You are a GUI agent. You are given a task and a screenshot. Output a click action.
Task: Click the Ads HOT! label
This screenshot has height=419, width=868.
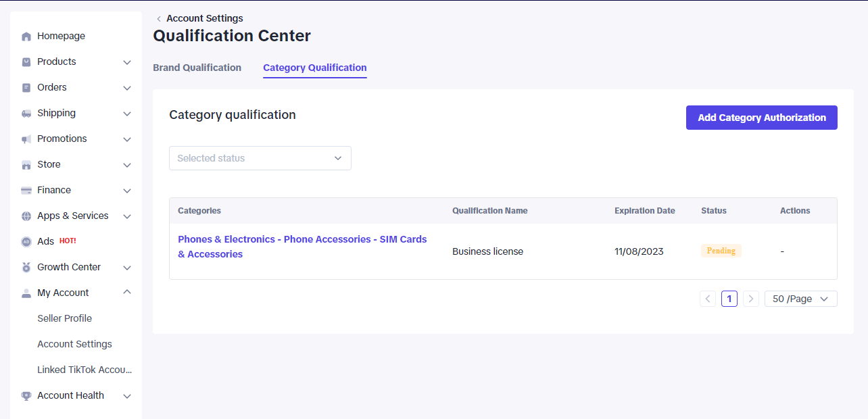click(68, 241)
